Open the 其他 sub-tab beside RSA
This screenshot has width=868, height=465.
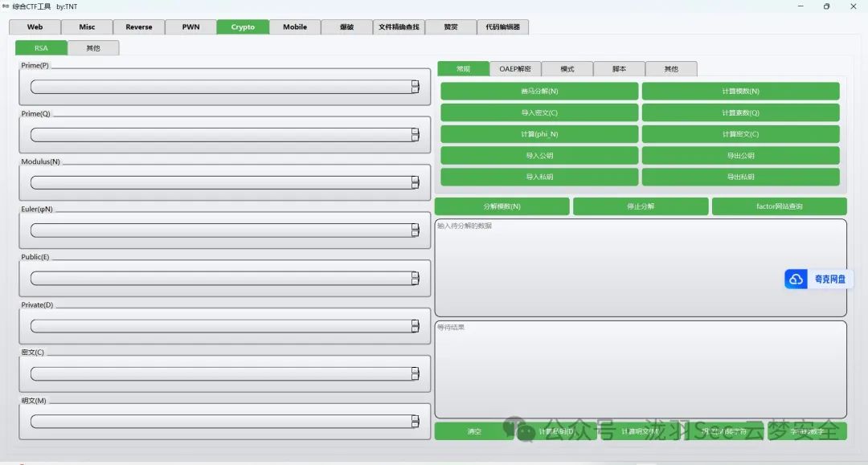(93, 48)
